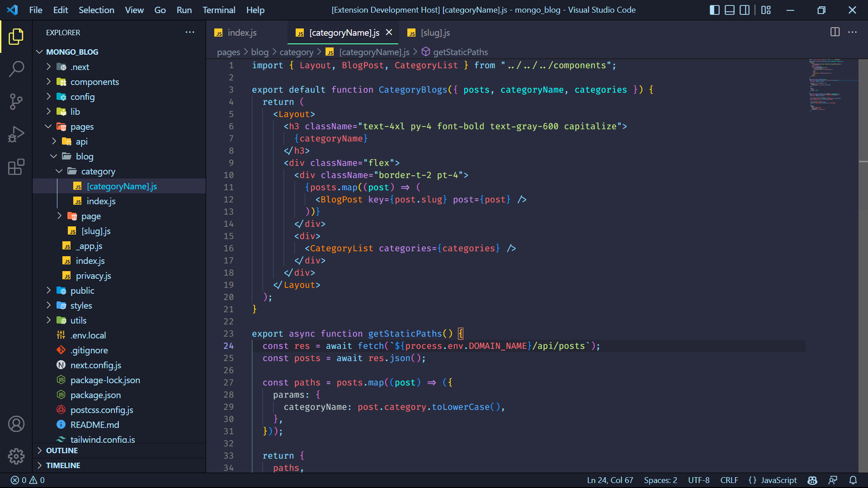Expand the TIMELINE section
Screen dimensions: 868x488
(x=63, y=465)
